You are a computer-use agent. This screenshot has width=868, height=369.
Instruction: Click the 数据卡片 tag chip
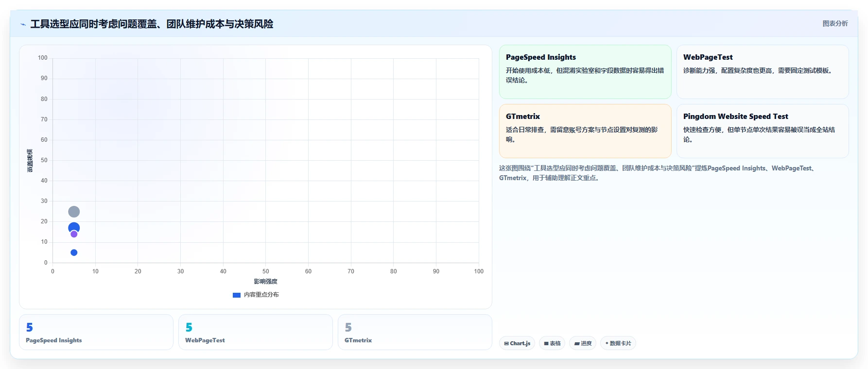click(x=618, y=343)
